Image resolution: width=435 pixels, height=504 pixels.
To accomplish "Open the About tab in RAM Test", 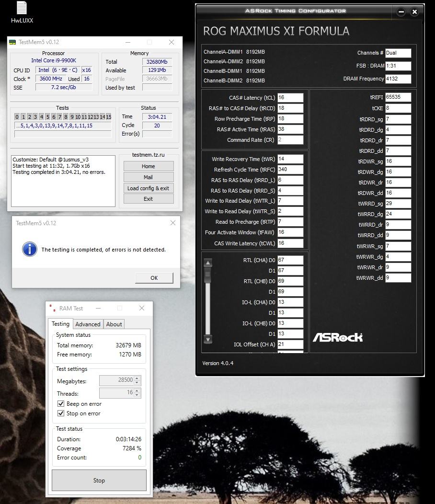I will pos(114,324).
